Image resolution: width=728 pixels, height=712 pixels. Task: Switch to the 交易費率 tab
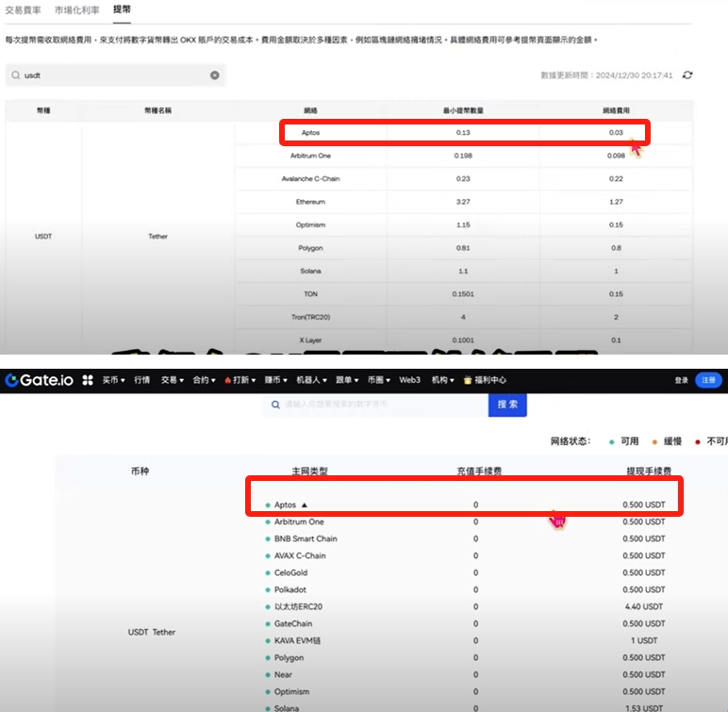pos(24,9)
